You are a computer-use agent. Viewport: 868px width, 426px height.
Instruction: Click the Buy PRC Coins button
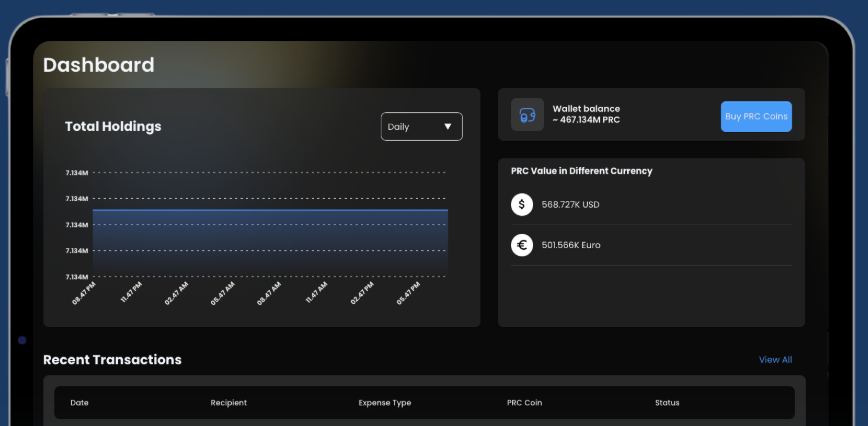click(756, 117)
